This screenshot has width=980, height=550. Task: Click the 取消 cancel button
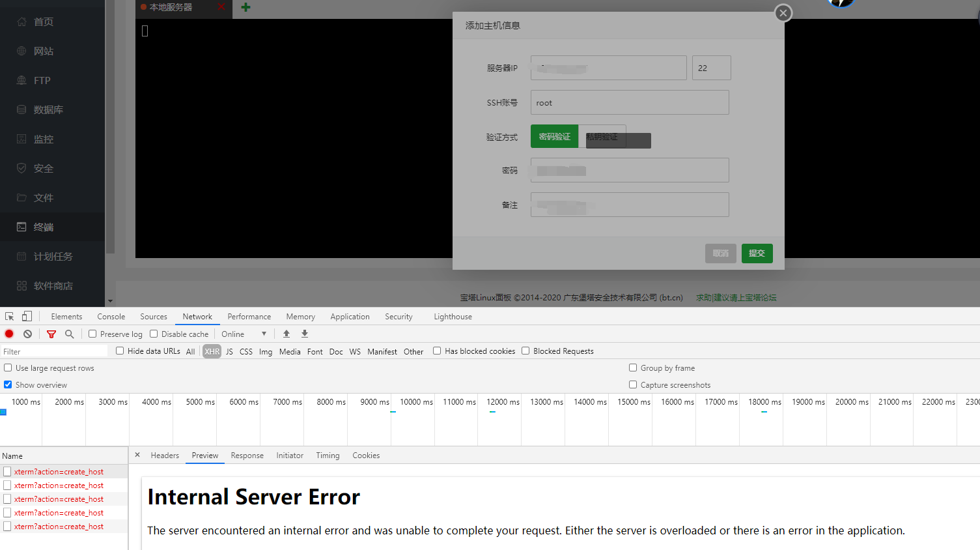721,253
